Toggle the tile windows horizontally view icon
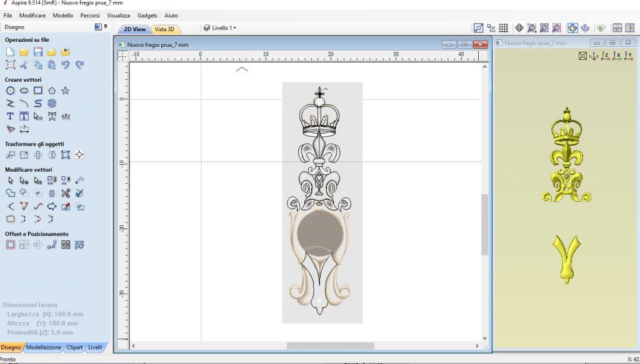The width and height of the screenshot is (640, 364). click(617, 28)
